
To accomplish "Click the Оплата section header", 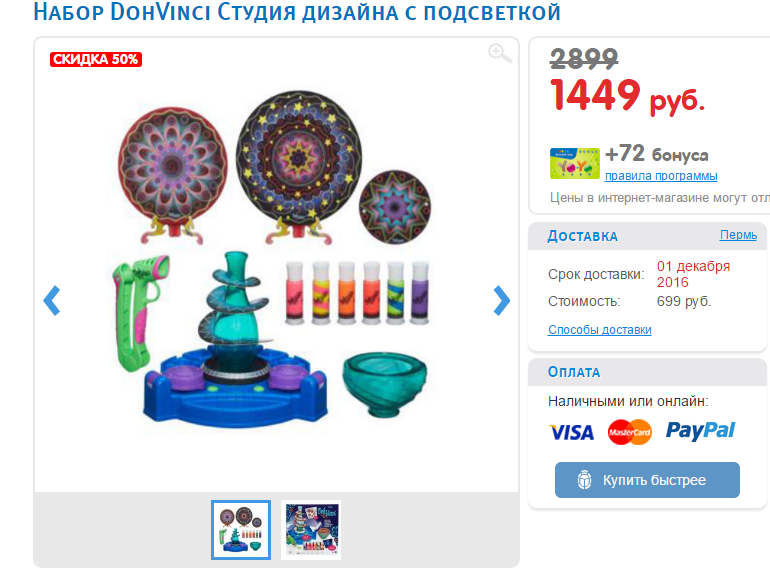I will [x=574, y=372].
